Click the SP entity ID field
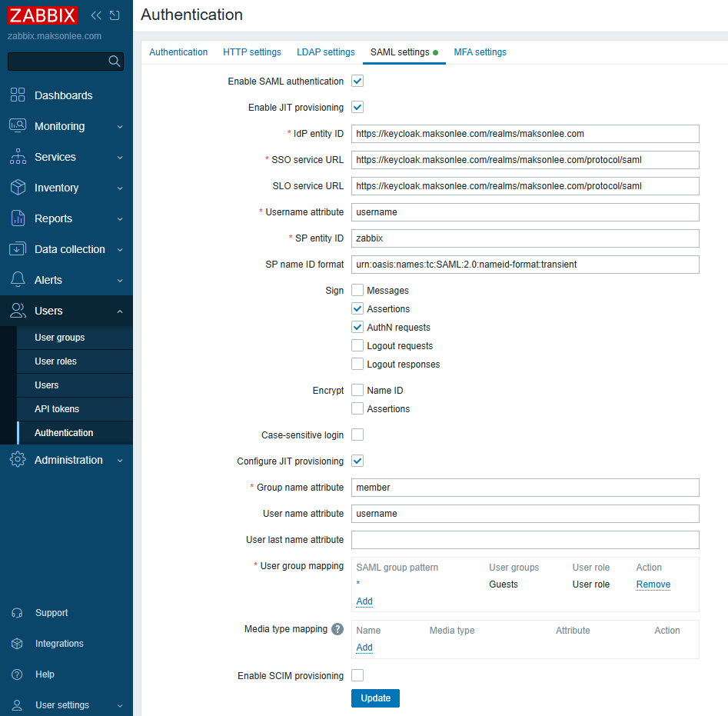 pos(525,238)
